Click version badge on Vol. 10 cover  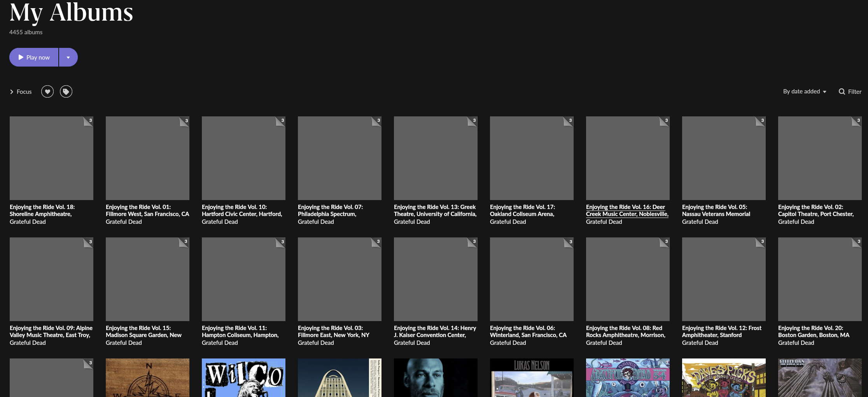click(x=281, y=121)
